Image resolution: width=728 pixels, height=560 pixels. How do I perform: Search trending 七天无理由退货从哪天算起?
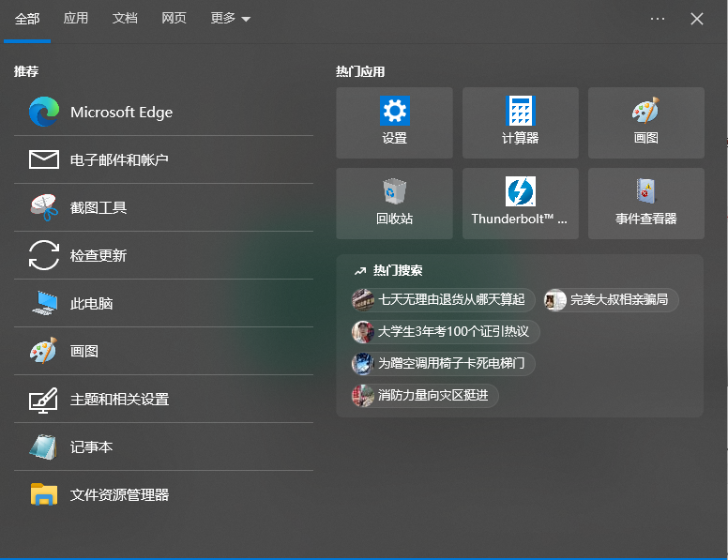[443, 299]
